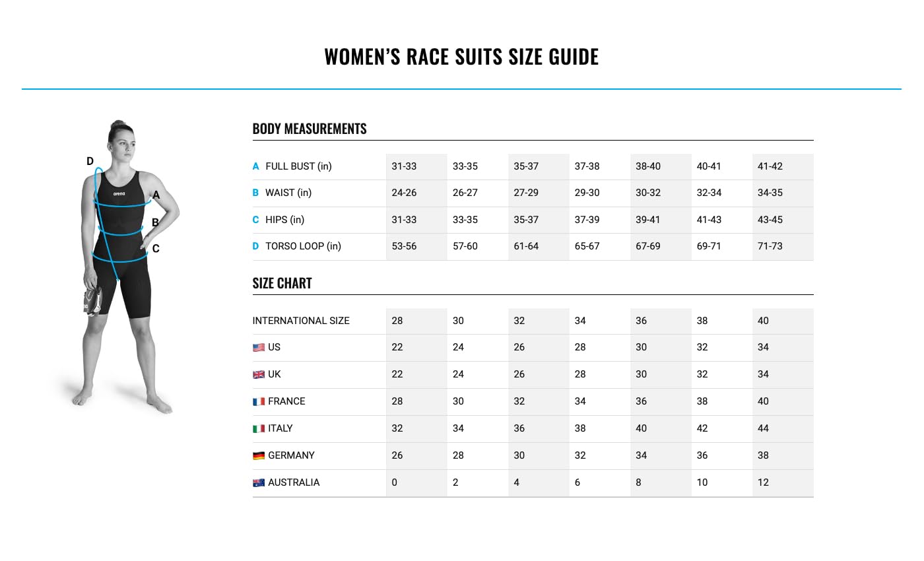
Task: Select the WAIST (in) row label
Action: tap(288, 193)
